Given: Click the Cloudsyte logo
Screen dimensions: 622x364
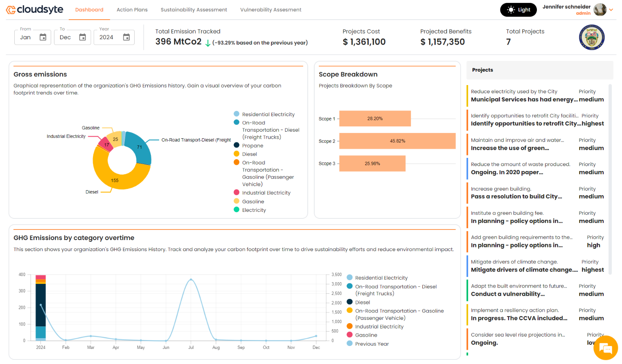Looking at the screenshot, I should 34,9.
